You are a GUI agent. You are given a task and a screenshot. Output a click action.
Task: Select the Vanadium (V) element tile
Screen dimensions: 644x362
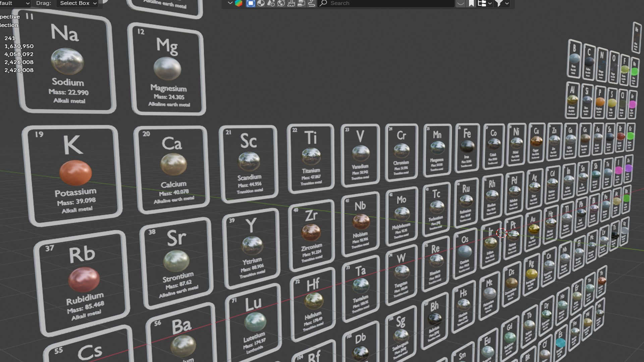(360, 155)
